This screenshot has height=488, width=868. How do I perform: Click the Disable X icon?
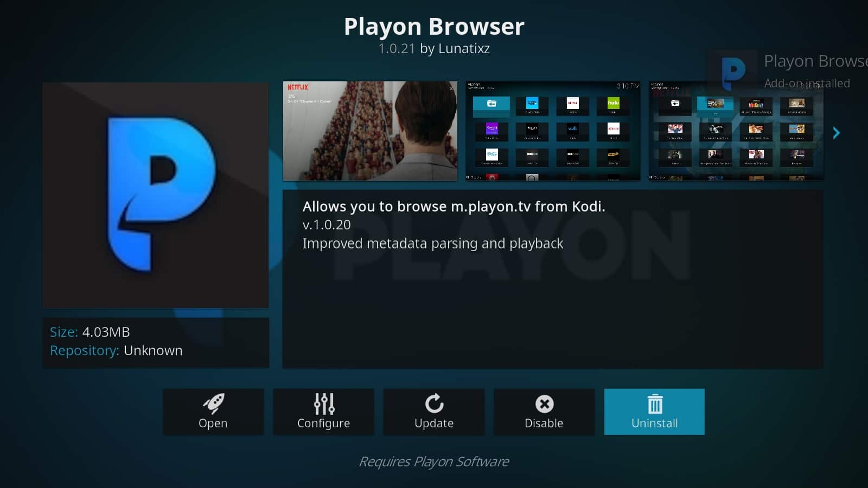click(x=544, y=404)
